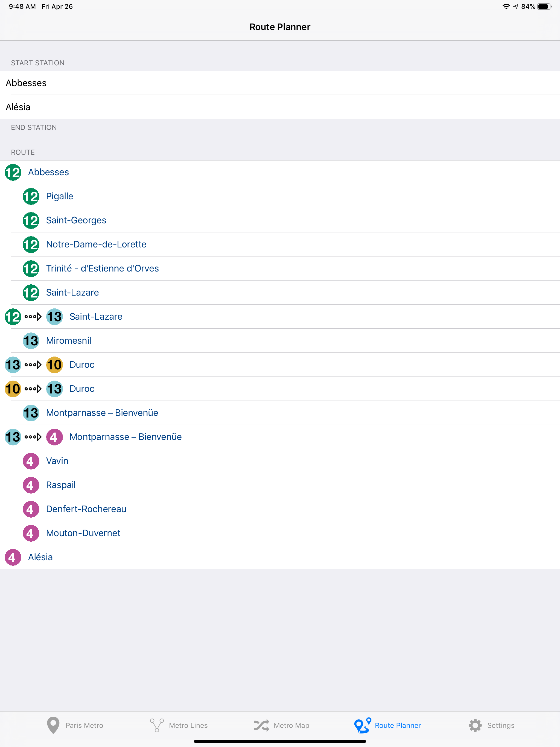Open Raspail station details
Image resolution: width=560 pixels, height=747 pixels.
click(x=280, y=485)
